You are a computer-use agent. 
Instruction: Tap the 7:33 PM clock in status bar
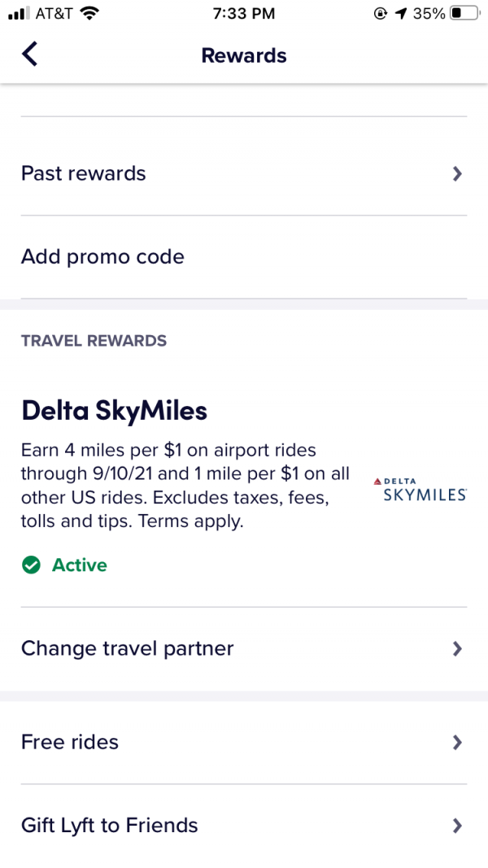pyautogui.click(x=243, y=14)
